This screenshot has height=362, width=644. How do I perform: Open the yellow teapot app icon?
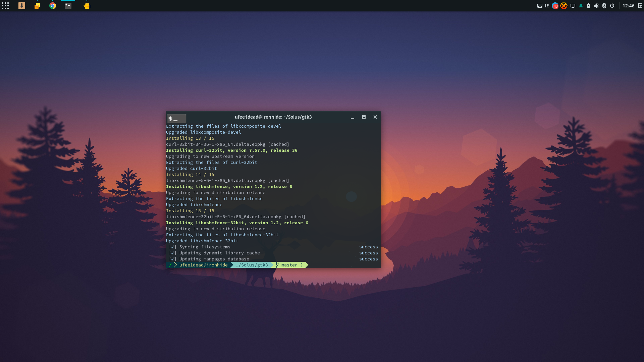tap(87, 6)
